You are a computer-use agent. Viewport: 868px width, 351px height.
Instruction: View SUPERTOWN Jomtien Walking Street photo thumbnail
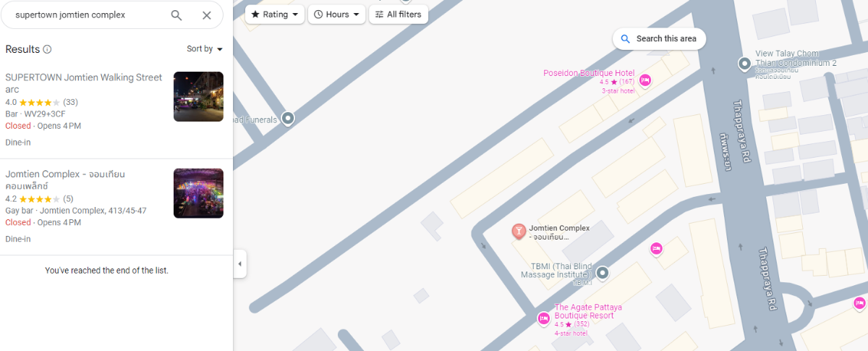(x=198, y=96)
